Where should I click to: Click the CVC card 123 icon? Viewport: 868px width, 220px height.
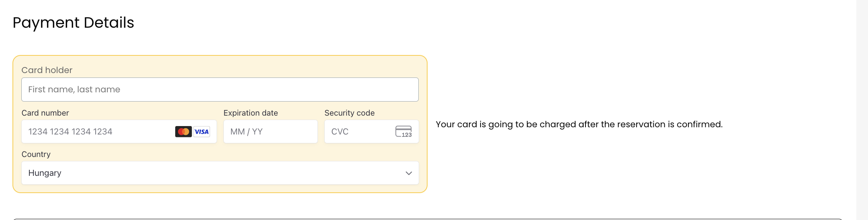pyautogui.click(x=403, y=132)
